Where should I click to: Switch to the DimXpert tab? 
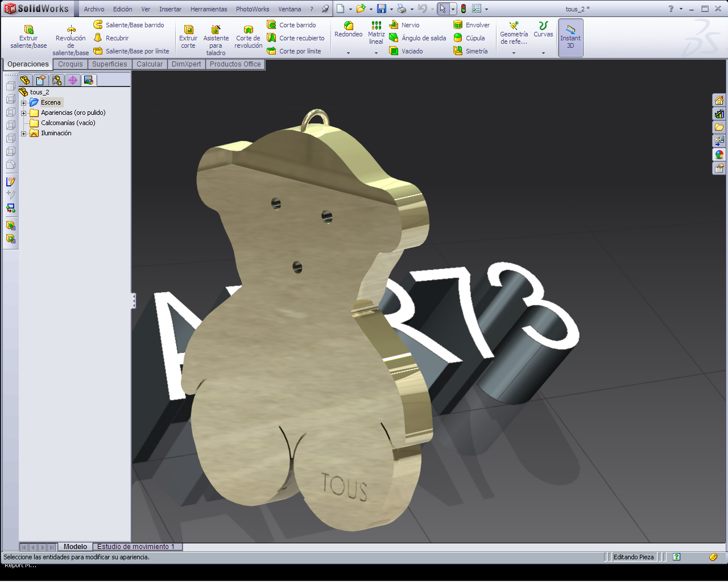tap(187, 64)
